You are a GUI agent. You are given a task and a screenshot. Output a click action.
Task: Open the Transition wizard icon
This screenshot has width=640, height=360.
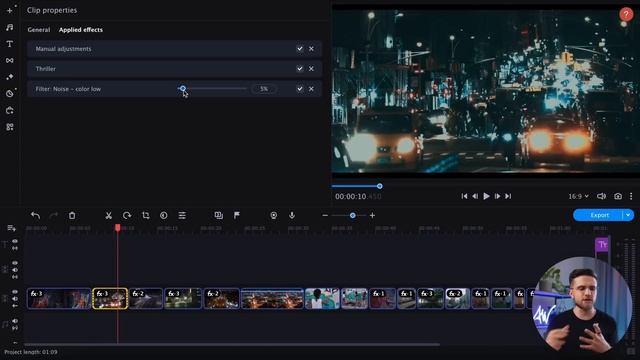point(218,215)
